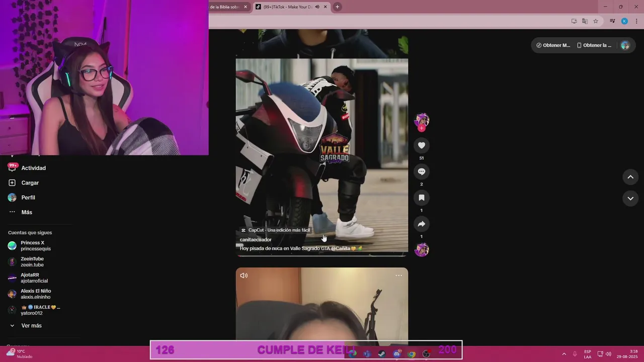Open a new browser tab
644x362 pixels.
tap(337, 7)
